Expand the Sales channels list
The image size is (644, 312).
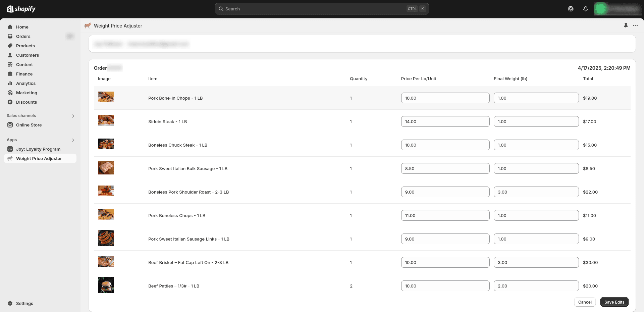coord(73,116)
